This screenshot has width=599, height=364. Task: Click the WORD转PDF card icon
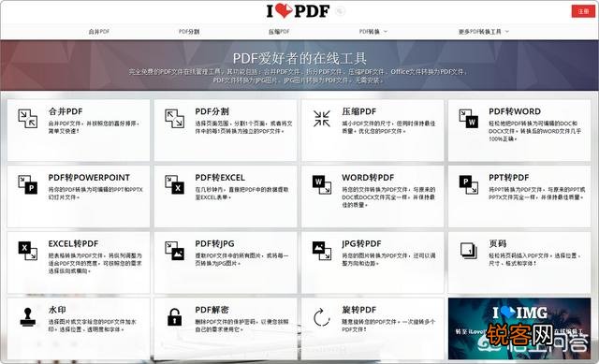[x=322, y=184]
